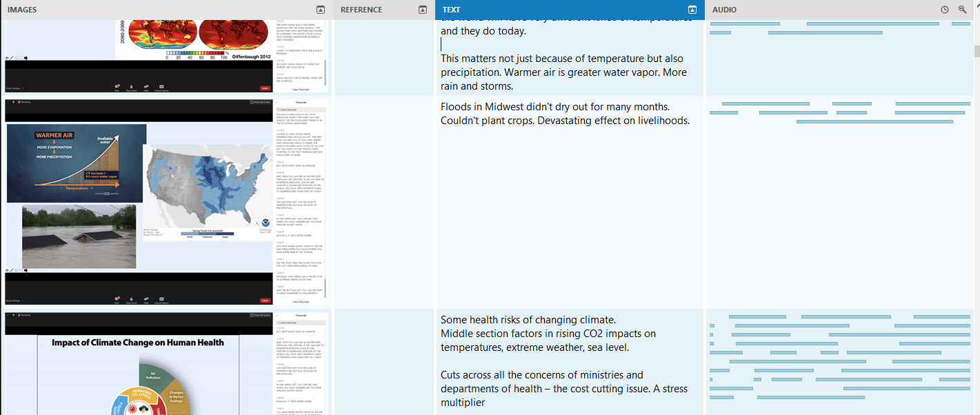Open the flood screenshot thumbnail in IMAGES

[x=138, y=200]
